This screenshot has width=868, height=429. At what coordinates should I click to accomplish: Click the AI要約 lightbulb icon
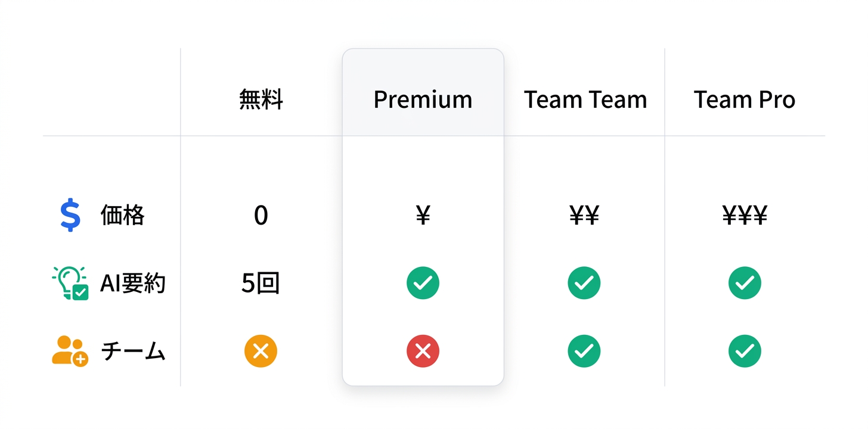pos(70,283)
